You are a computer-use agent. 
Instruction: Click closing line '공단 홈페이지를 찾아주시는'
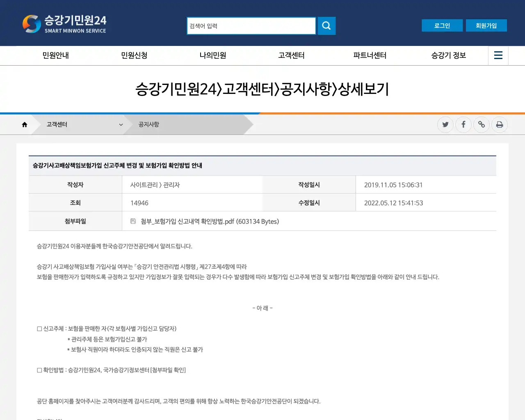pos(178,402)
